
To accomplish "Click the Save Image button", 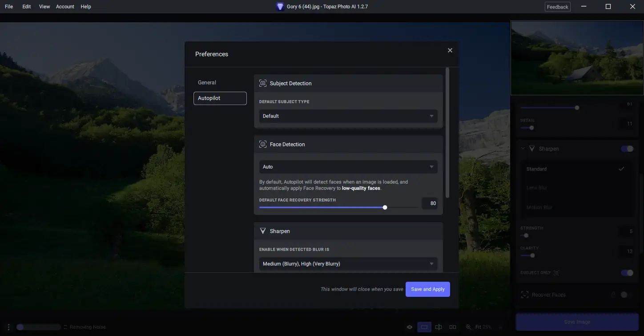I will [577, 322].
